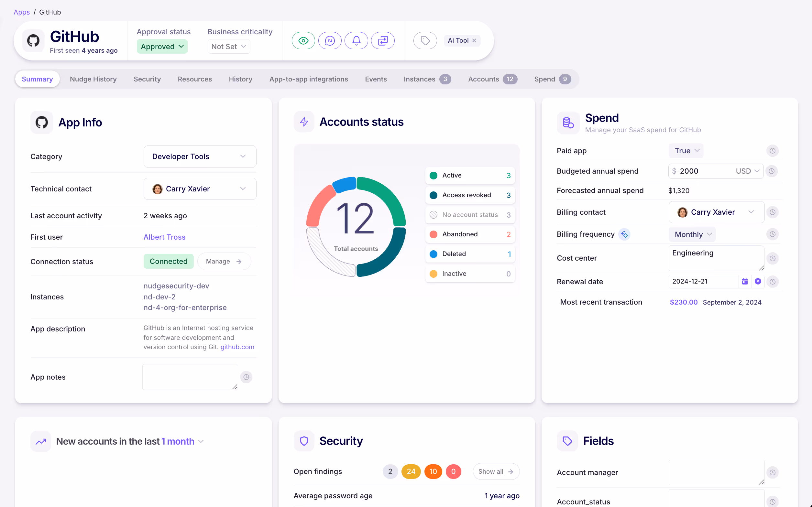The height and width of the screenshot is (507, 812).
Task: Open the Category Developer Tools dropdown
Action: 200,156
